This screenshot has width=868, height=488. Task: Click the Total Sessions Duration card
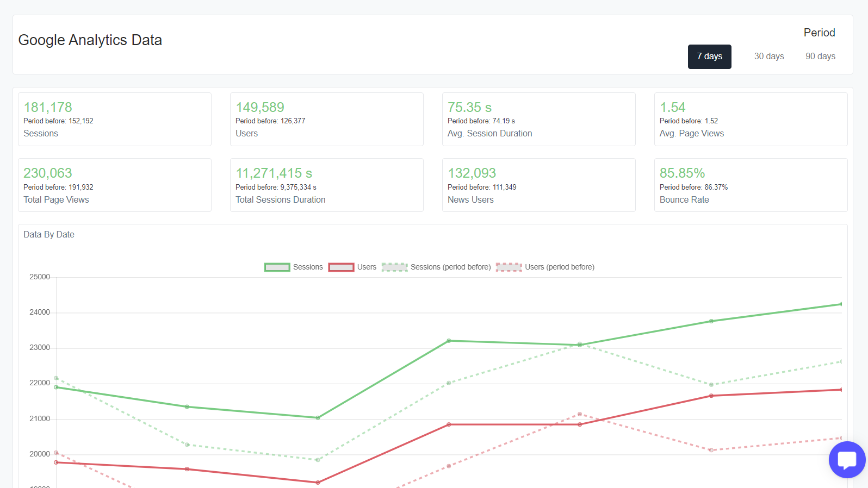tap(327, 185)
